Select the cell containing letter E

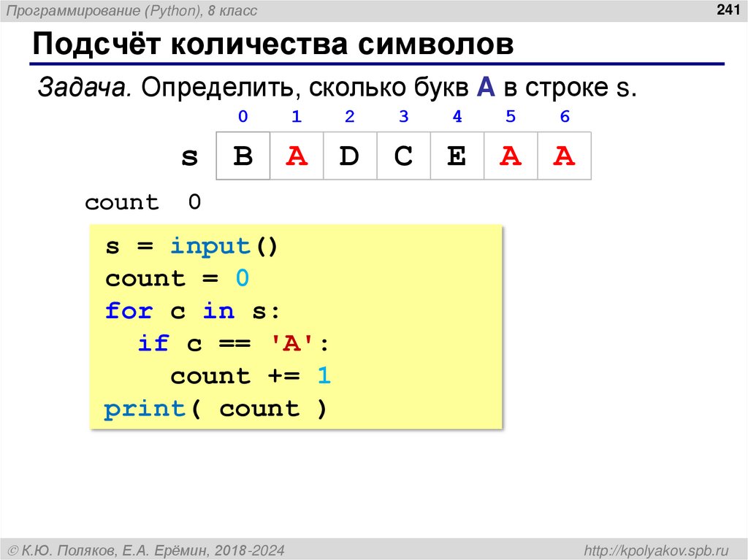[457, 156]
